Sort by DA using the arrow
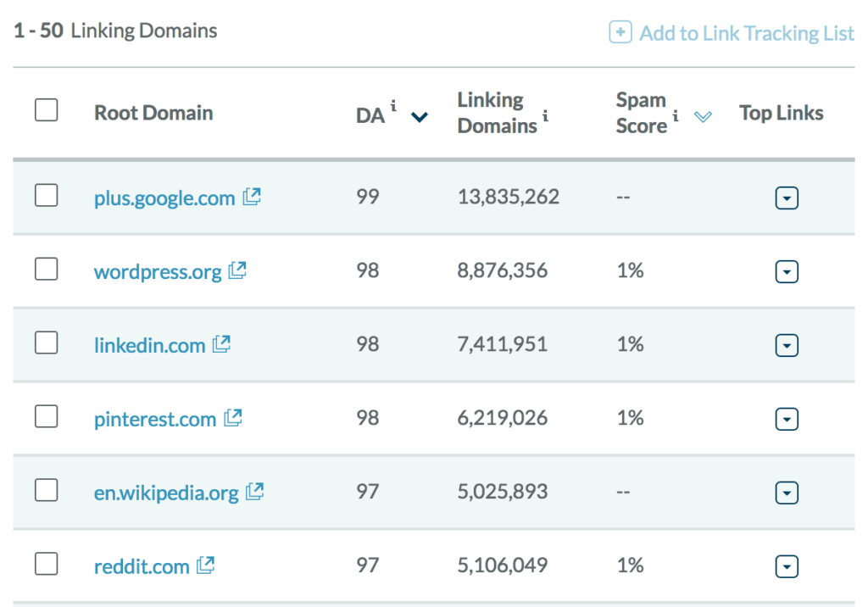Viewport: 868px width, 607px height. 419,117
